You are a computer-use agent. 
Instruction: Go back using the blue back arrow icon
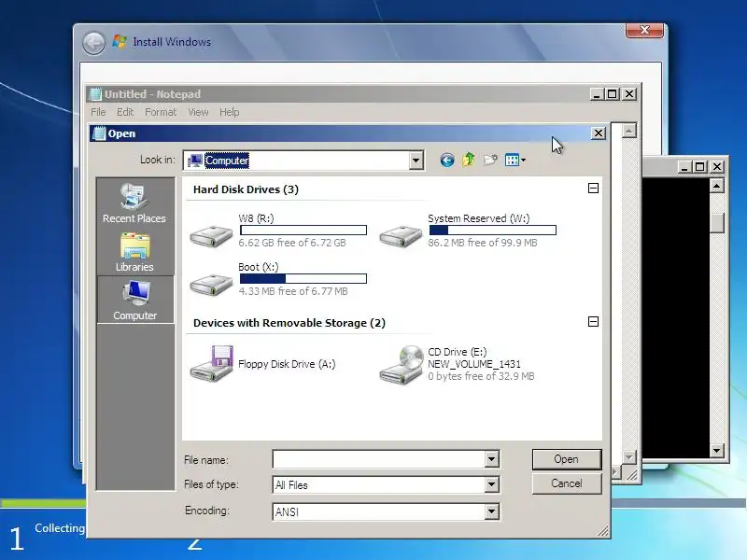pos(447,160)
